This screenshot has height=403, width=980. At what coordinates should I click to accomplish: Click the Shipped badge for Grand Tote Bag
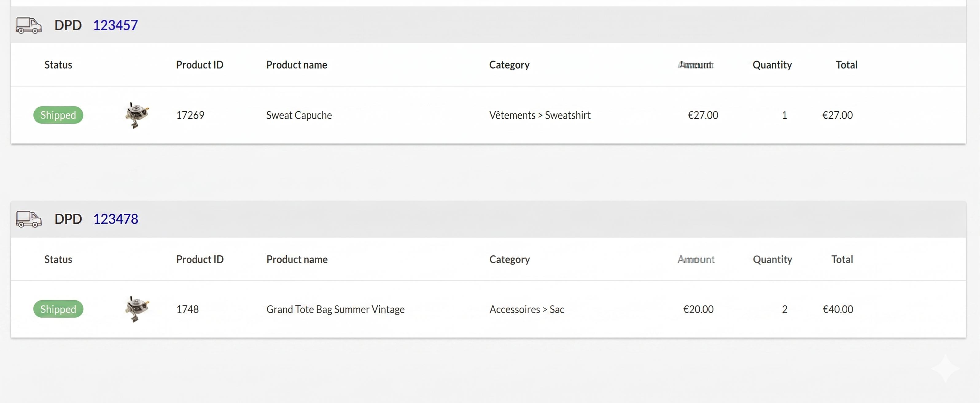tap(58, 309)
